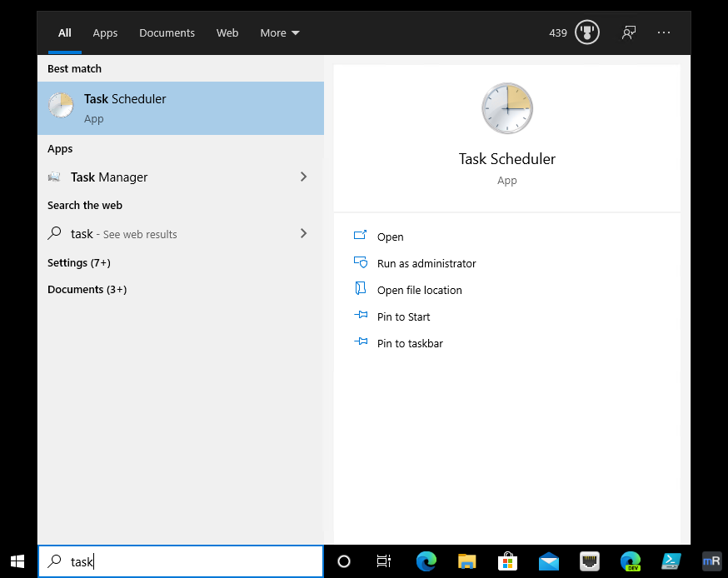
Task: Open Microsoft Rewards trophy badge
Action: [587, 32]
